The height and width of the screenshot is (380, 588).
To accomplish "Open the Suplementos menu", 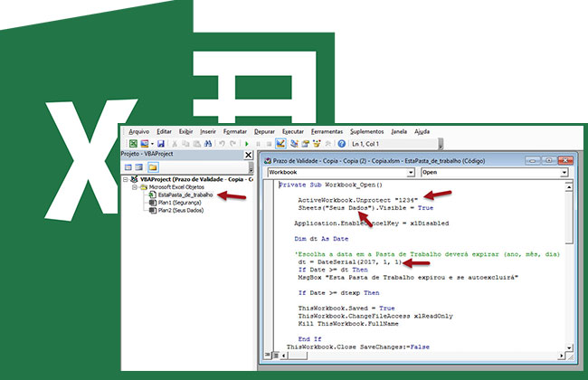I will pyautogui.click(x=366, y=131).
